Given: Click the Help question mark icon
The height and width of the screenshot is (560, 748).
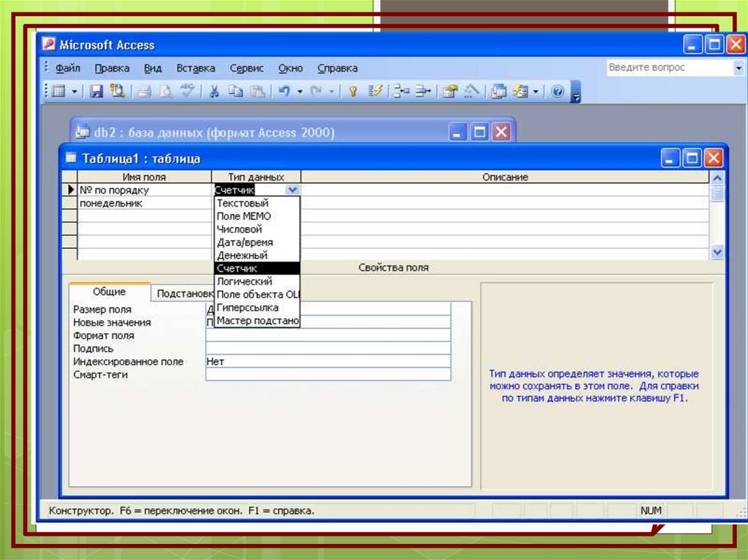Looking at the screenshot, I should [x=558, y=91].
